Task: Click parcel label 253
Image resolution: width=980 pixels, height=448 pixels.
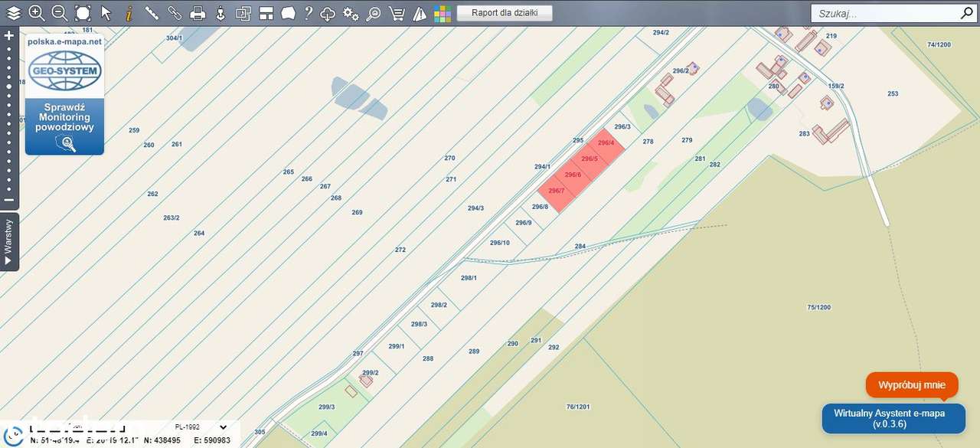Action: click(x=893, y=93)
